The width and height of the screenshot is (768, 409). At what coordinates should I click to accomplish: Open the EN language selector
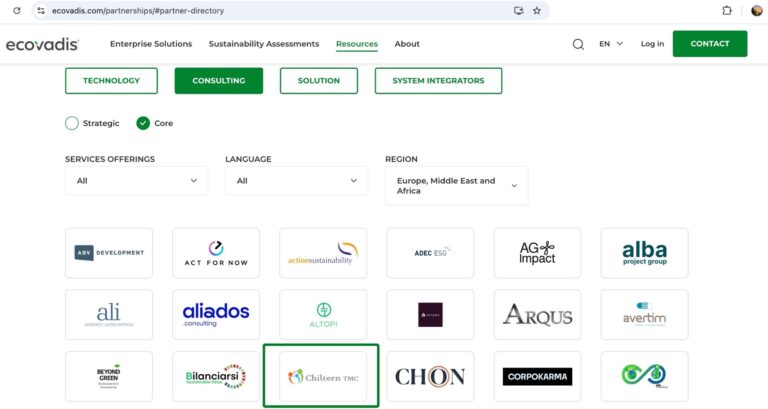click(x=610, y=44)
